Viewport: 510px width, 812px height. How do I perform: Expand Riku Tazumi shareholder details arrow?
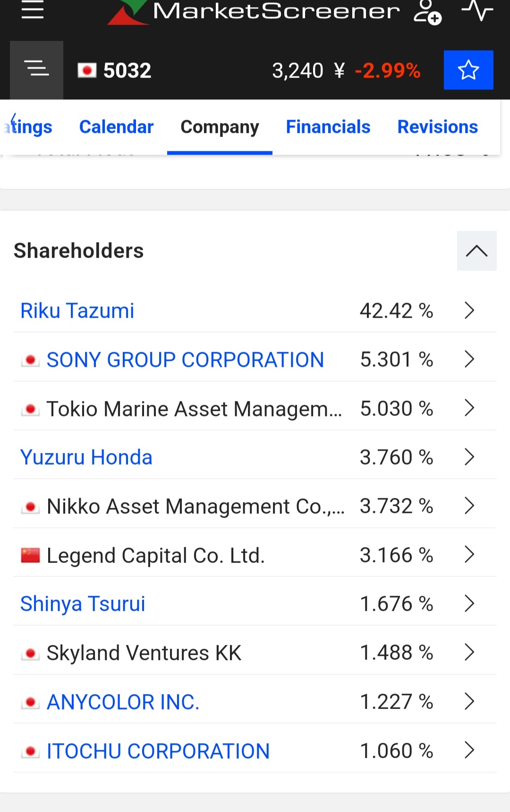(x=469, y=311)
